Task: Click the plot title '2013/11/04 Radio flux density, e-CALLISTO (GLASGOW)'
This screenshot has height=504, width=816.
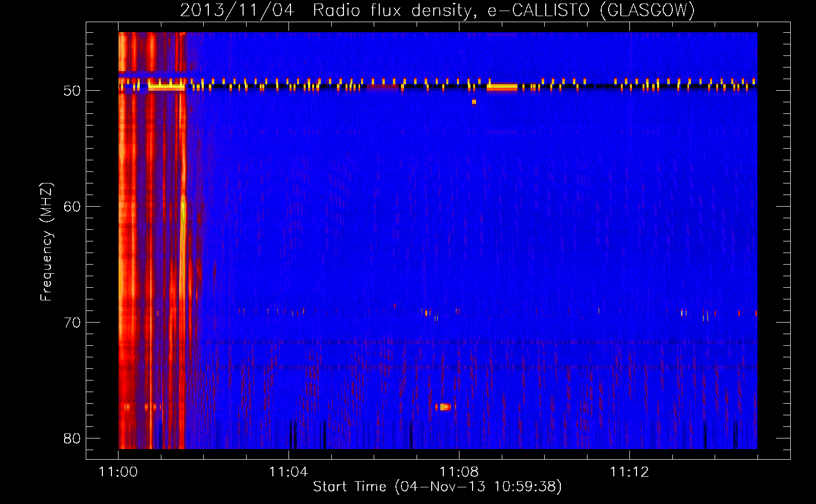Action: pyautogui.click(x=437, y=10)
